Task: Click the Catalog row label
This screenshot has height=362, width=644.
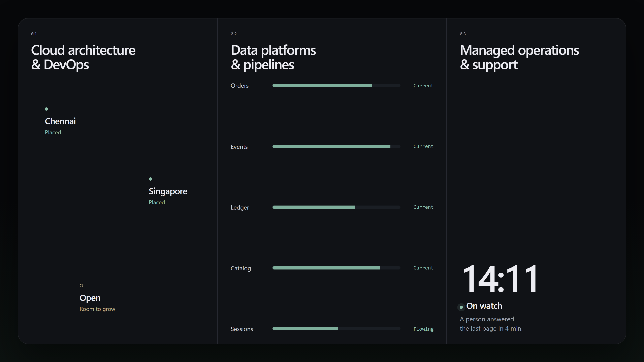Action: point(241,268)
